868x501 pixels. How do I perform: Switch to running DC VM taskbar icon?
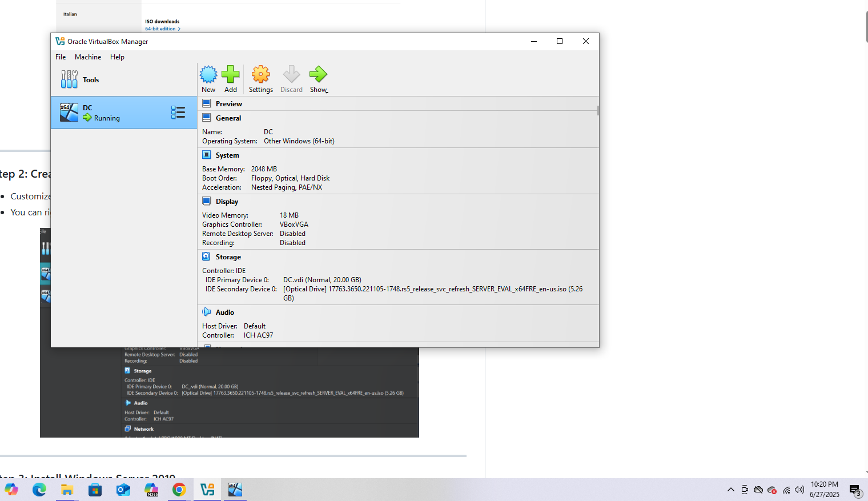coord(235,490)
